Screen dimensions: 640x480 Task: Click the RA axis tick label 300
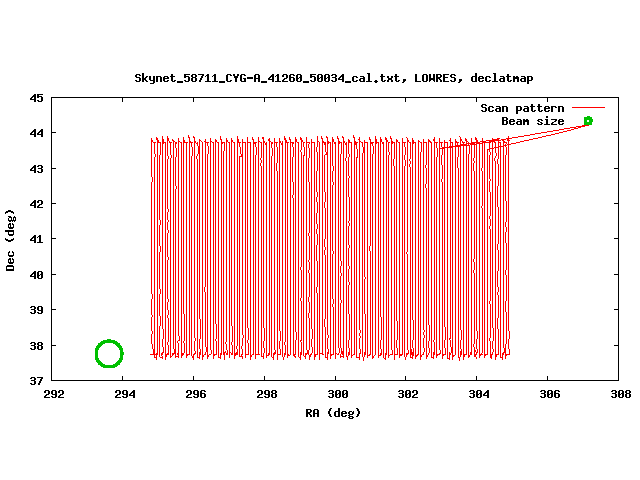point(338,394)
